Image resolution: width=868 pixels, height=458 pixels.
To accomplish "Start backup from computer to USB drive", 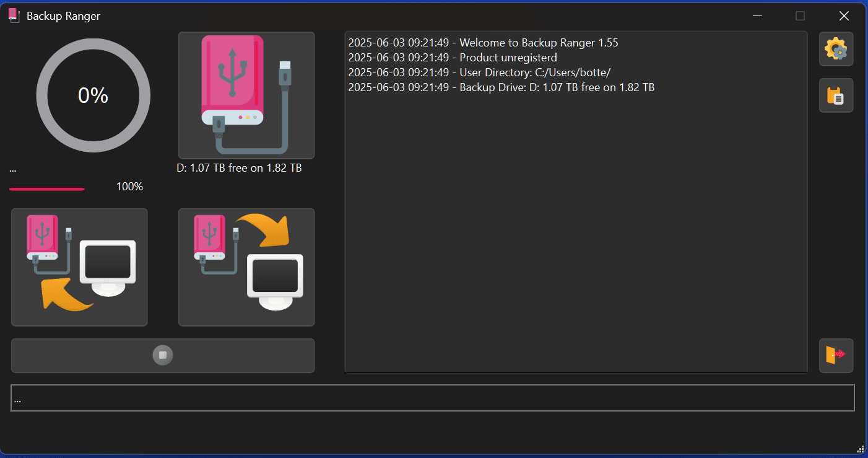I will [x=79, y=267].
